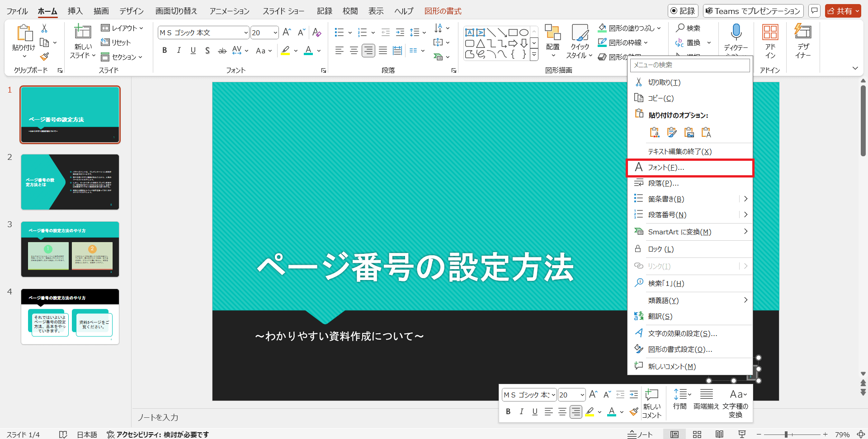868x439 pixels.
Task: Click the Cut scissors icon in the ribbon
Action: (44, 28)
